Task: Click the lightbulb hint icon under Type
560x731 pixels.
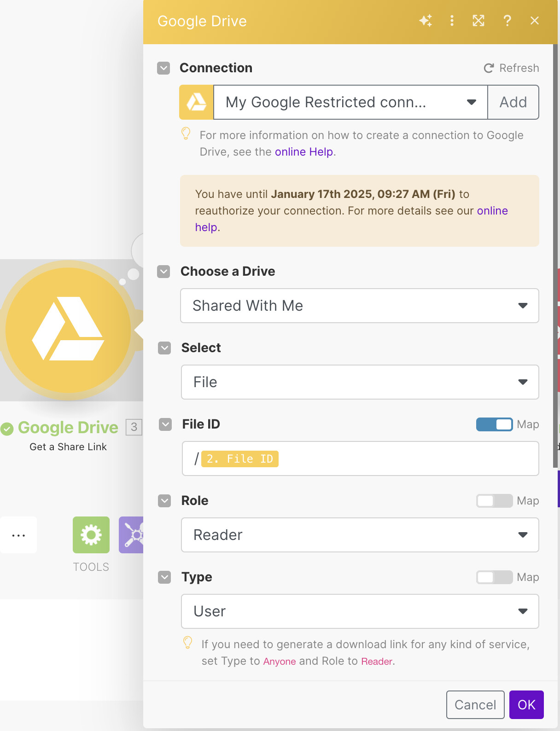Action: coord(188,643)
